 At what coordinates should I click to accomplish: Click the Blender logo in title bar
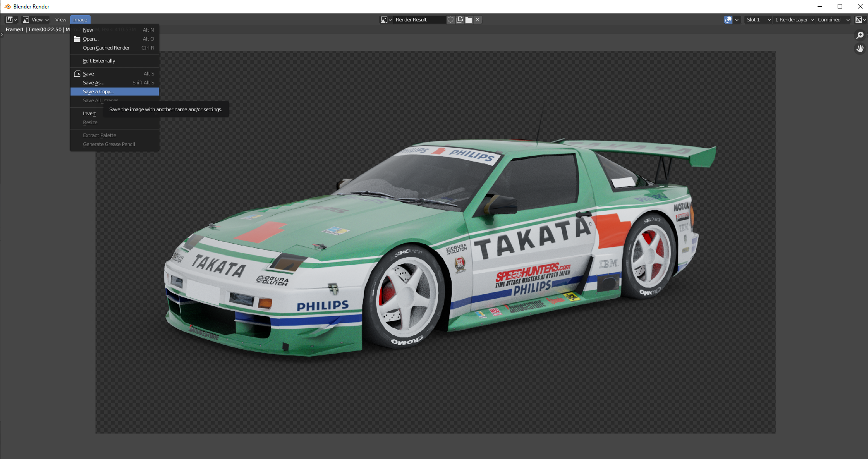click(8, 6)
